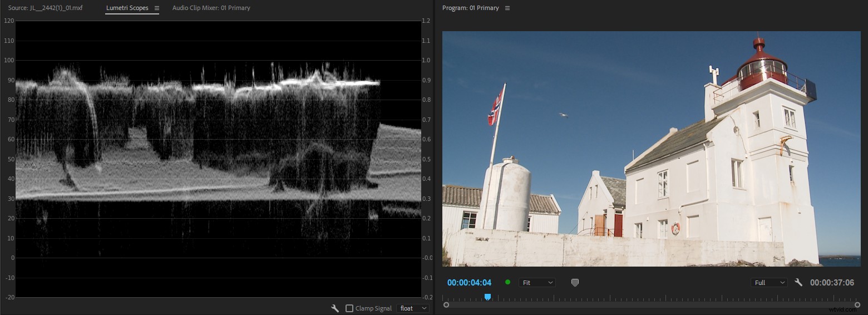Enable the Clamp Signal checkbox
868x315 pixels.
coord(349,308)
